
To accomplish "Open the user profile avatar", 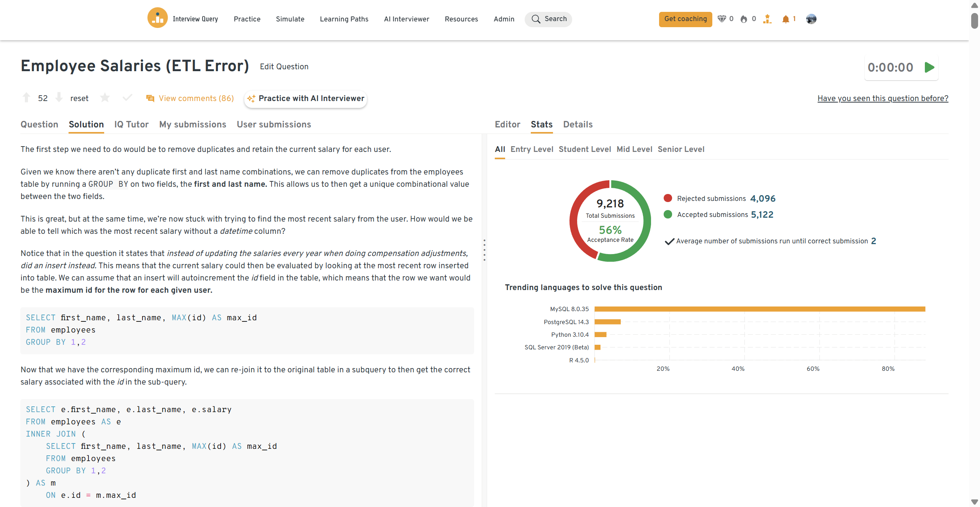I will pos(811,19).
